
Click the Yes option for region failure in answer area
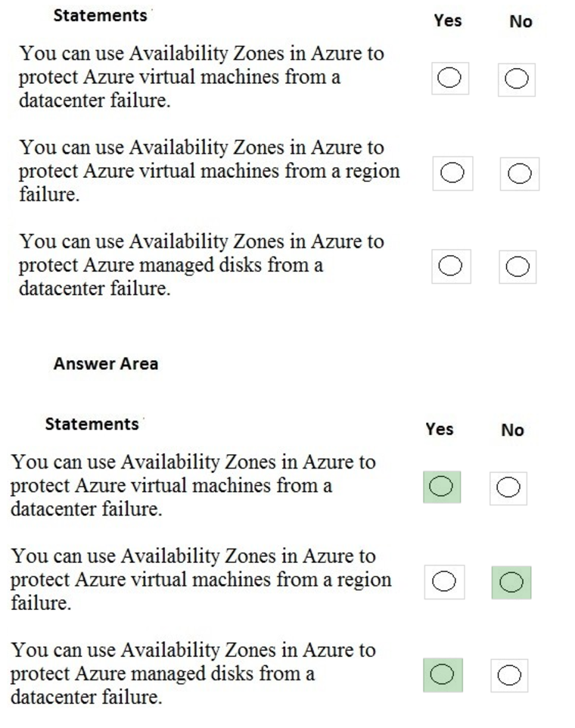[x=444, y=582]
